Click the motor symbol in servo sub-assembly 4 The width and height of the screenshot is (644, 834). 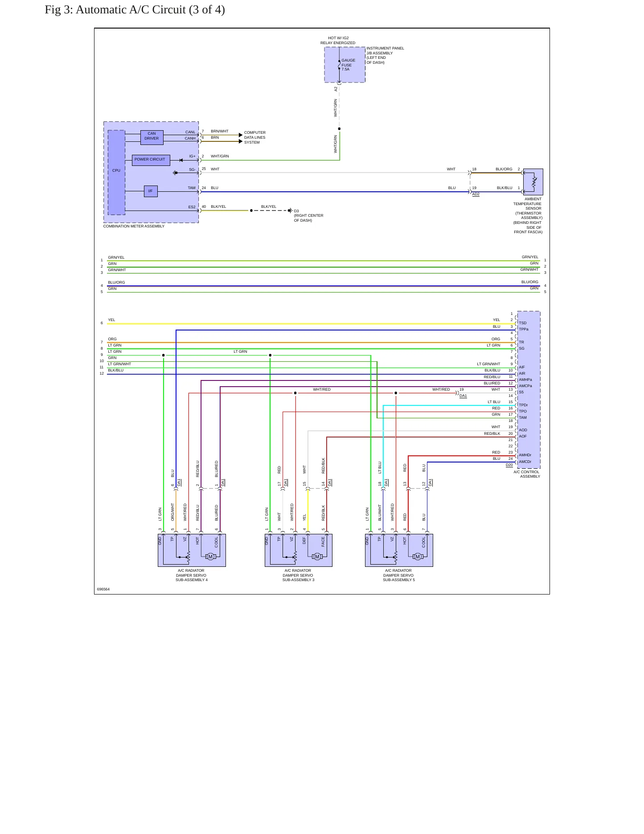210,557
